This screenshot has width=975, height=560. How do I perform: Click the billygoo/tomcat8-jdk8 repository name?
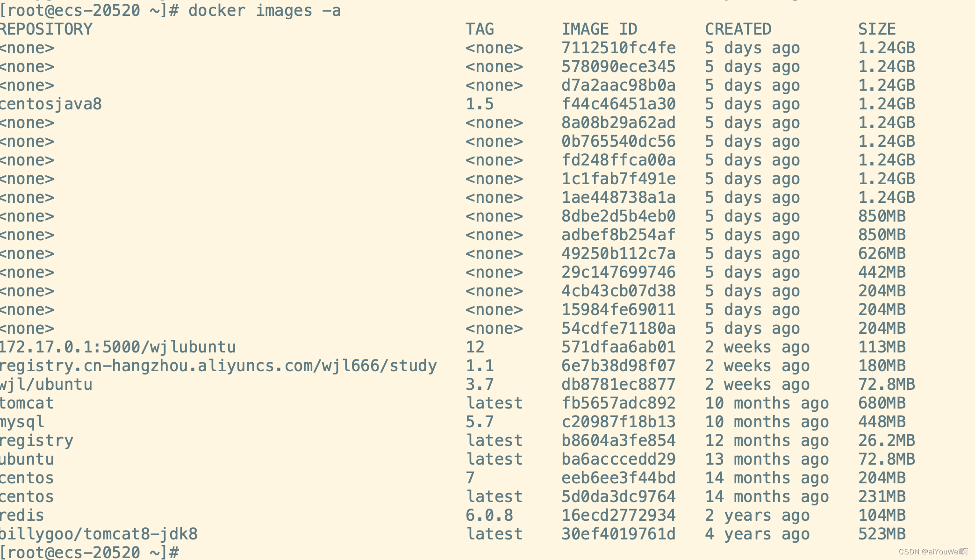pos(99,534)
